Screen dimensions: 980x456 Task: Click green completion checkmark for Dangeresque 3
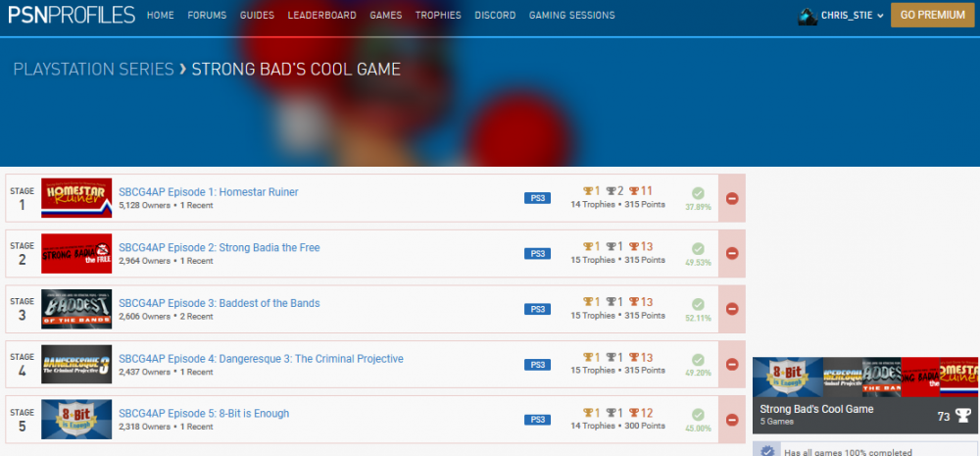(698, 359)
